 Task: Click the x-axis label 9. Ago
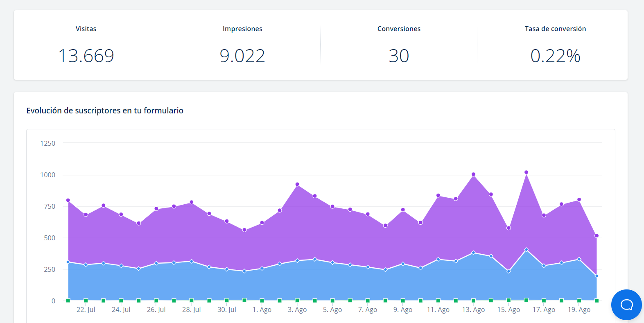403,309
